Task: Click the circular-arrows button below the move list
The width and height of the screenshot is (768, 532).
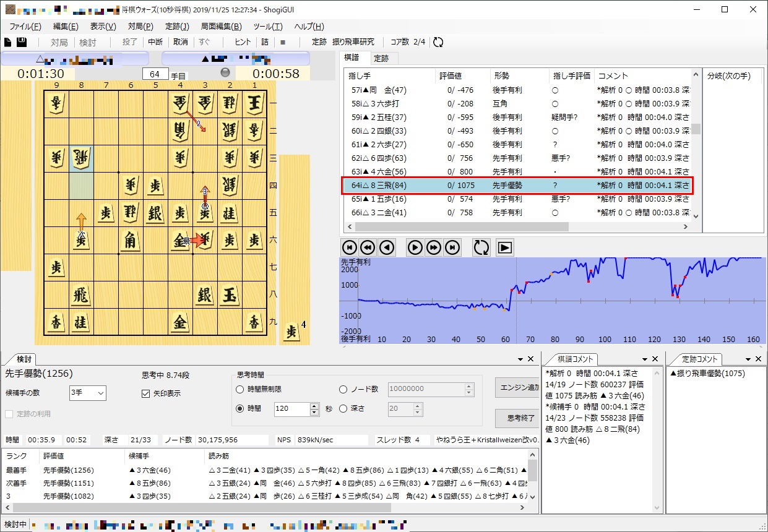Action: 481,247
